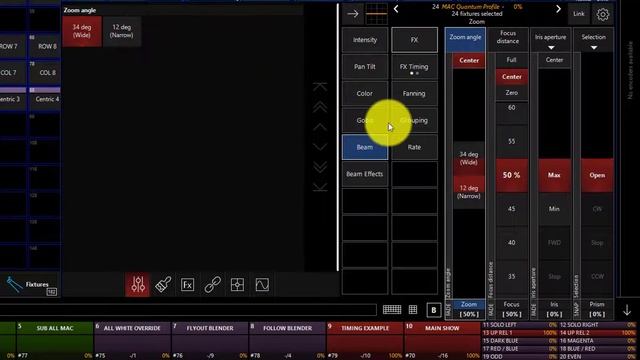Click the orange line grid layout icon

pos(376,14)
